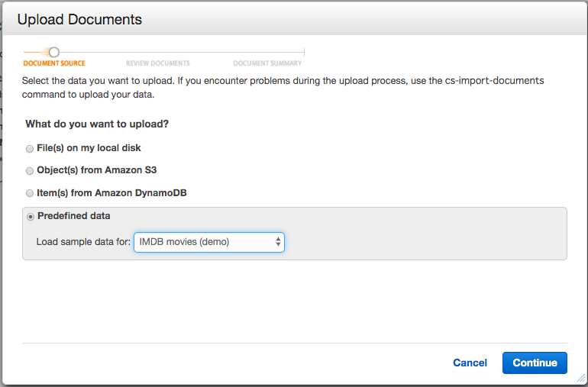The image size is (588, 387).
Task: Jump to the Review Documents step
Action: pos(158,63)
